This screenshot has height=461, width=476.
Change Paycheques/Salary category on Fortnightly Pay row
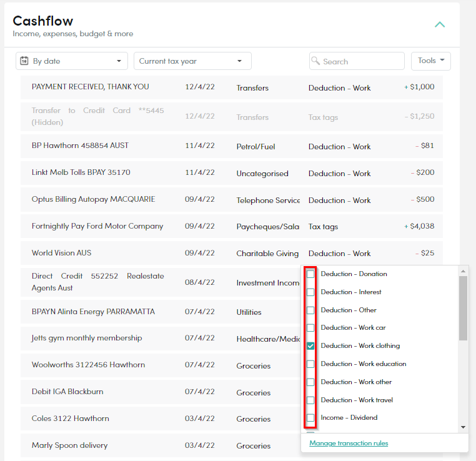point(268,227)
